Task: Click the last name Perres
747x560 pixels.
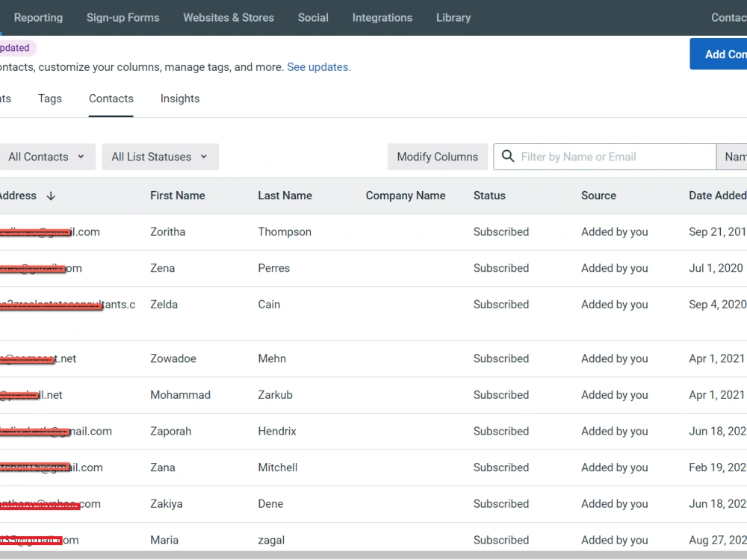Action: [274, 268]
